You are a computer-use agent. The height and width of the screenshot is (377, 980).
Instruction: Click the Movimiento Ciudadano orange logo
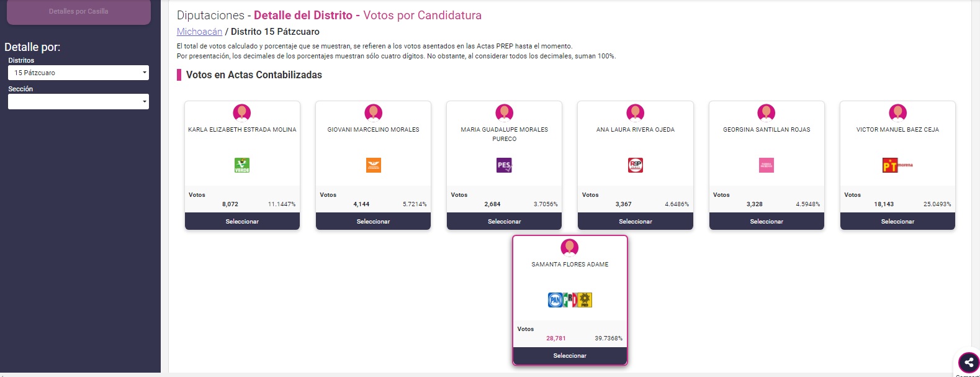tap(373, 165)
